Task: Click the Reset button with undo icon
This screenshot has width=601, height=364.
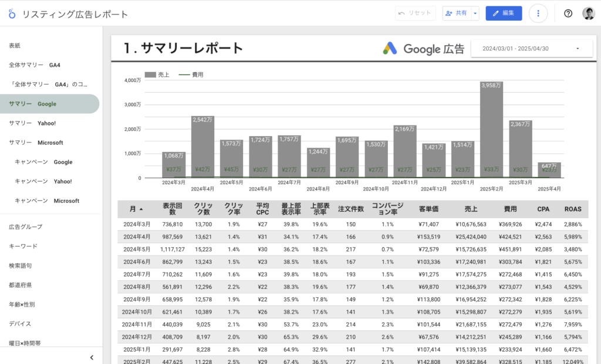Action: click(x=415, y=13)
